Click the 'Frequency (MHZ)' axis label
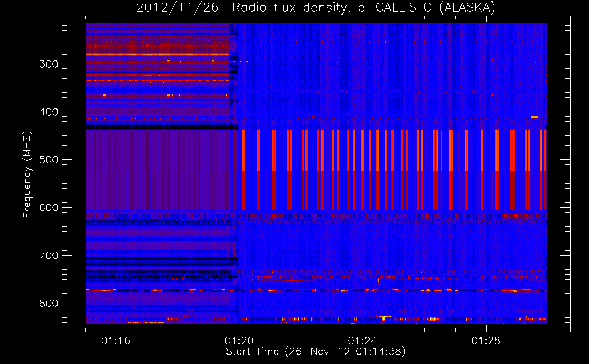Screen dimensions: 589x364 27,175
